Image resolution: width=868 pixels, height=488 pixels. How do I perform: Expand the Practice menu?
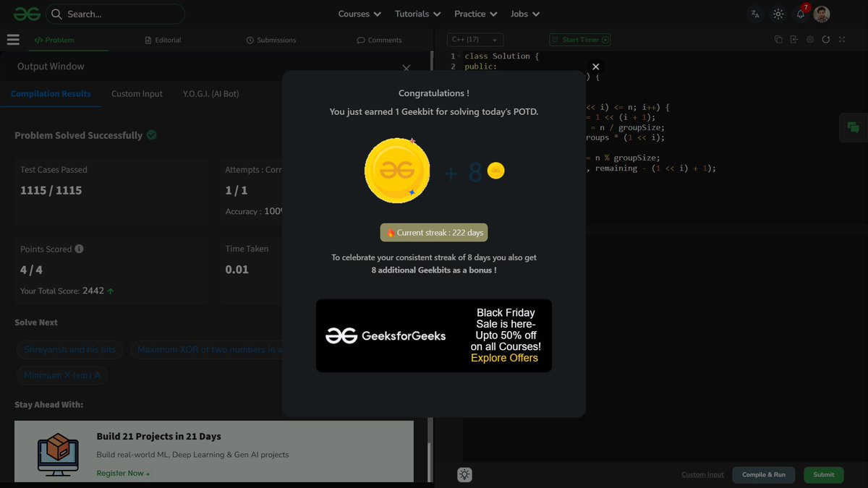click(475, 14)
